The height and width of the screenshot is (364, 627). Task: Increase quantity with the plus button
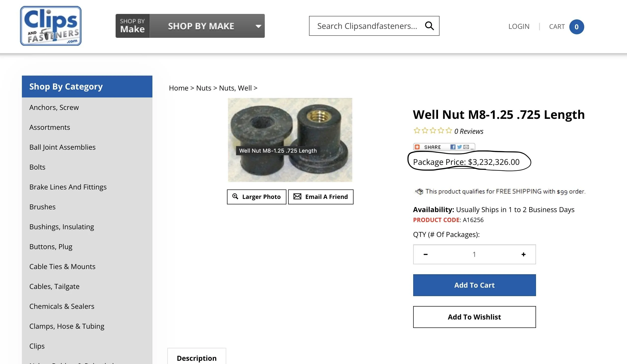(524, 254)
